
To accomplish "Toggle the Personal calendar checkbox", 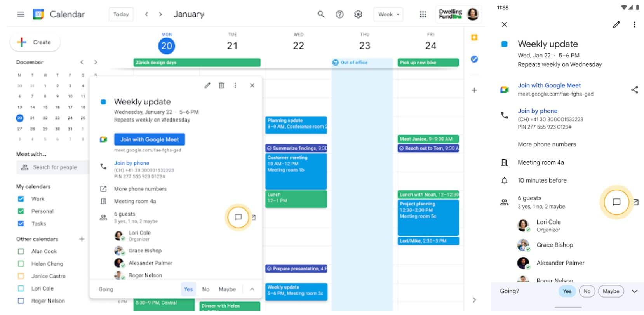I will click(x=21, y=211).
